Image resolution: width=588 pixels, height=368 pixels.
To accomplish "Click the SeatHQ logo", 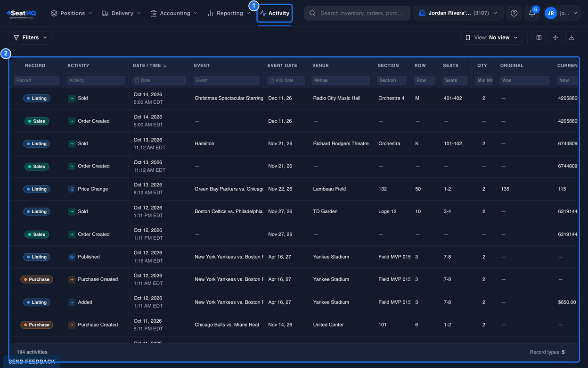I will point(22,14).
